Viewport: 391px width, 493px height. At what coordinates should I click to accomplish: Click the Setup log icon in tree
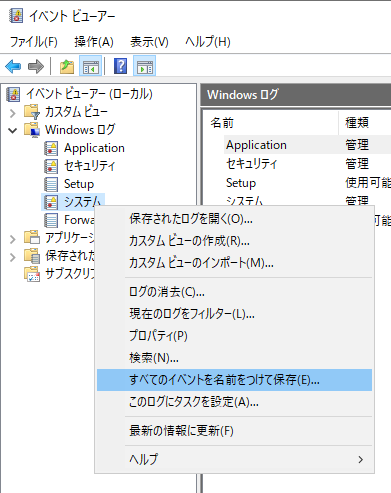[51, 184]
